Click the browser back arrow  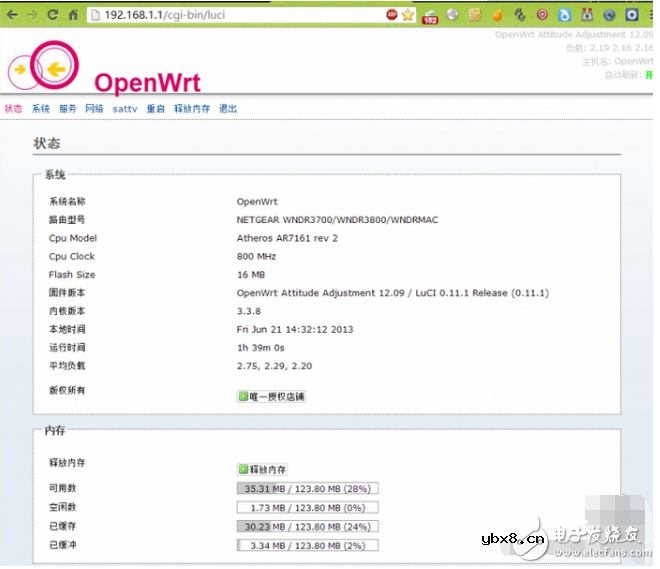click(x=11, y=16)
